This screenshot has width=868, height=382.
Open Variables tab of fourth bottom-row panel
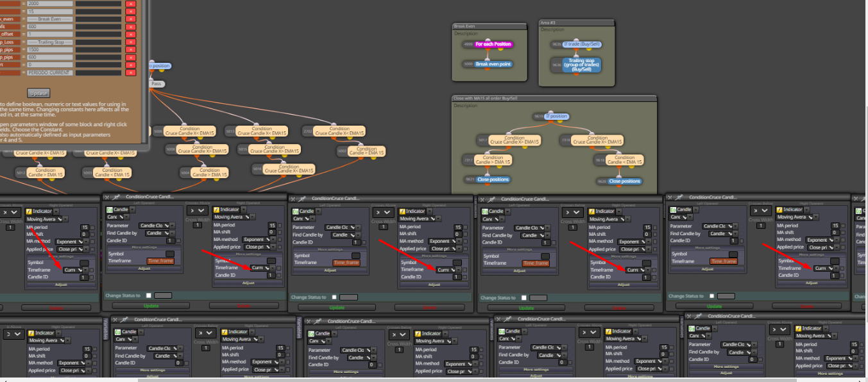coord(682,328)
